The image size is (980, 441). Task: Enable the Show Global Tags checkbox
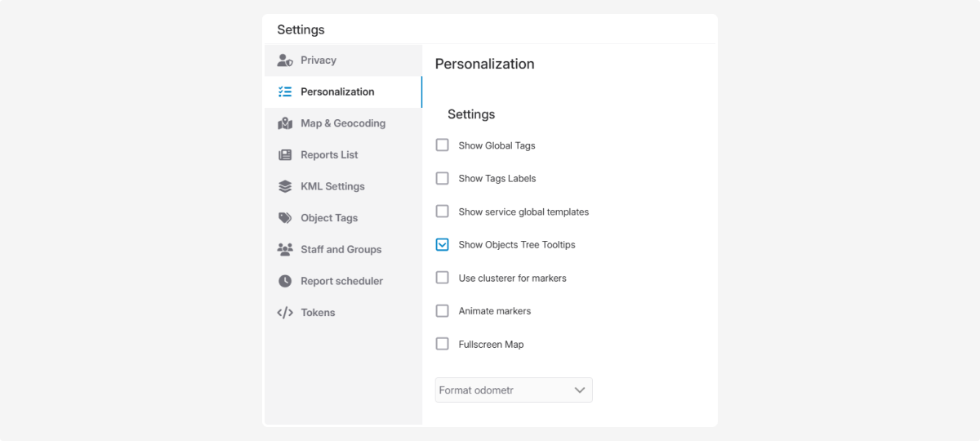(x=443, y=145)
